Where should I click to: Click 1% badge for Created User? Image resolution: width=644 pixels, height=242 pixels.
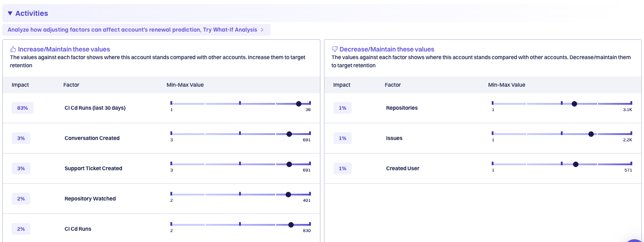click(x=343, y=168)
